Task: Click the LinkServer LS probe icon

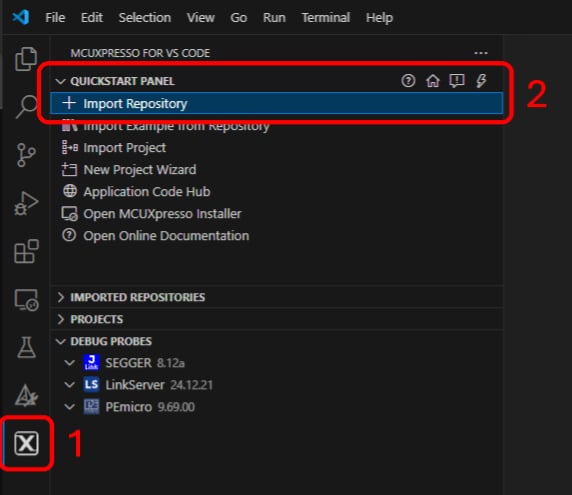Action: pyautogui.click(x=91, y=384)
